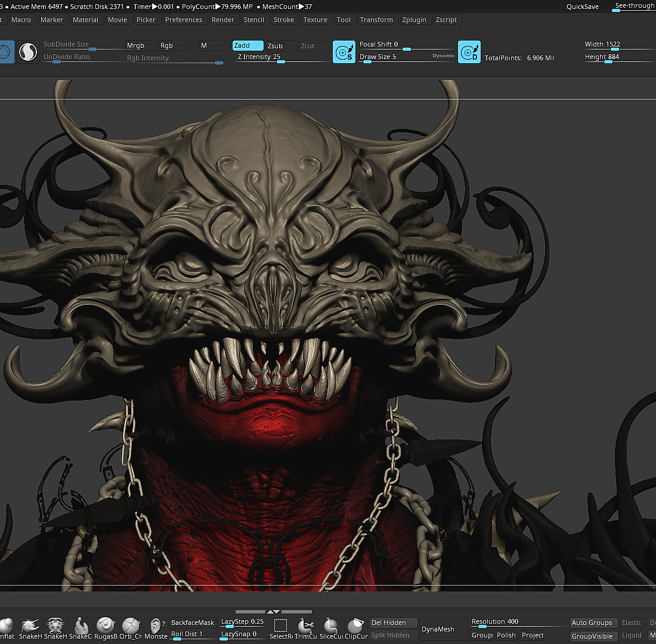This screenshot has width=656, height=644.
Task: Open the Movie menu
Action: (117, 20)
